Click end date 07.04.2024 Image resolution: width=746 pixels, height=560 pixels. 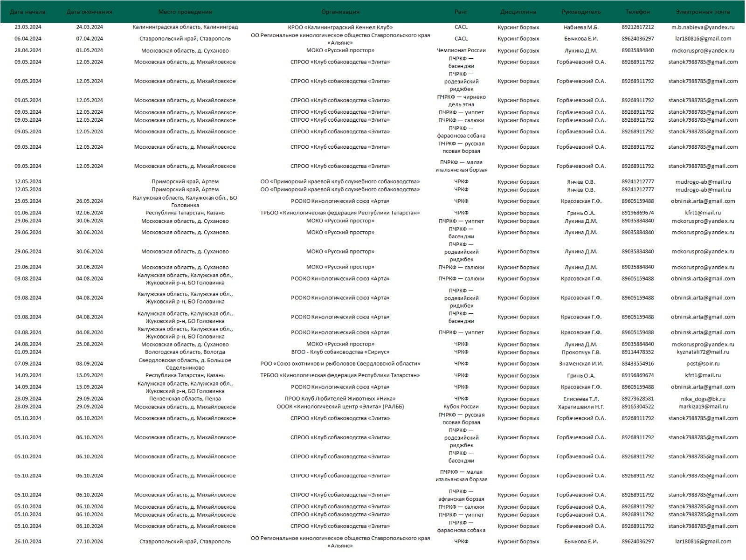[90, 39]
